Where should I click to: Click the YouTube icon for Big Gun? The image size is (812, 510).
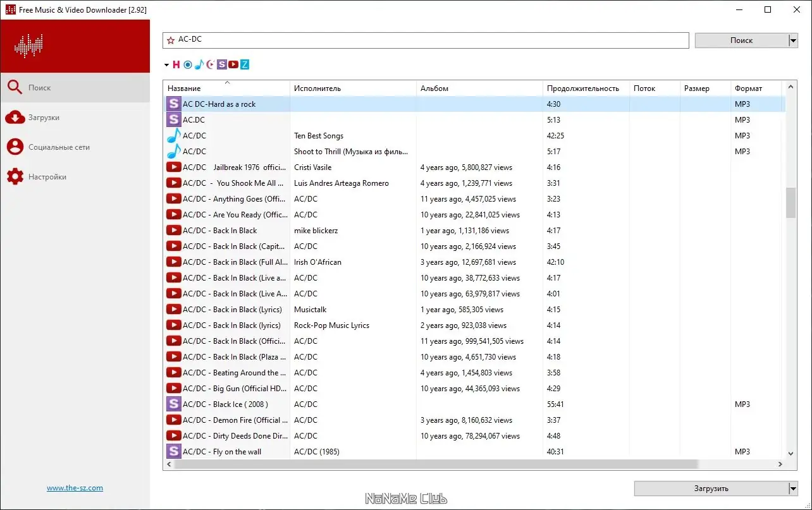(173, 388)
